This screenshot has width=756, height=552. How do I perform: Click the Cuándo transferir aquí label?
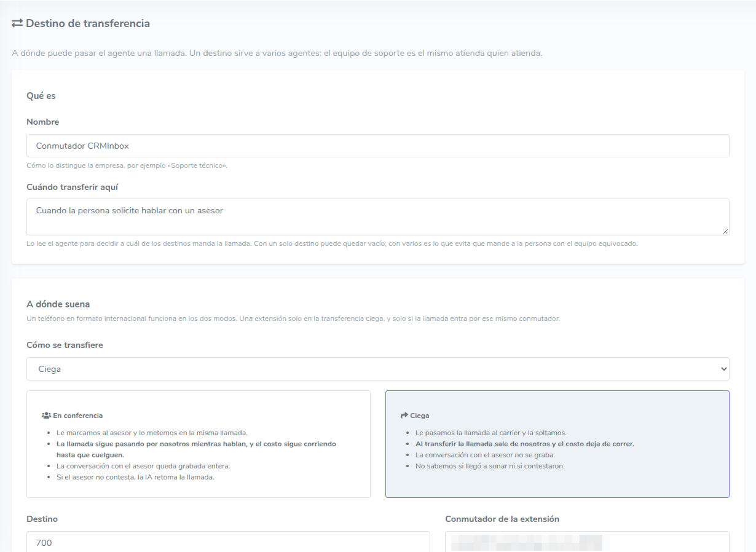[x=72, y=187]
